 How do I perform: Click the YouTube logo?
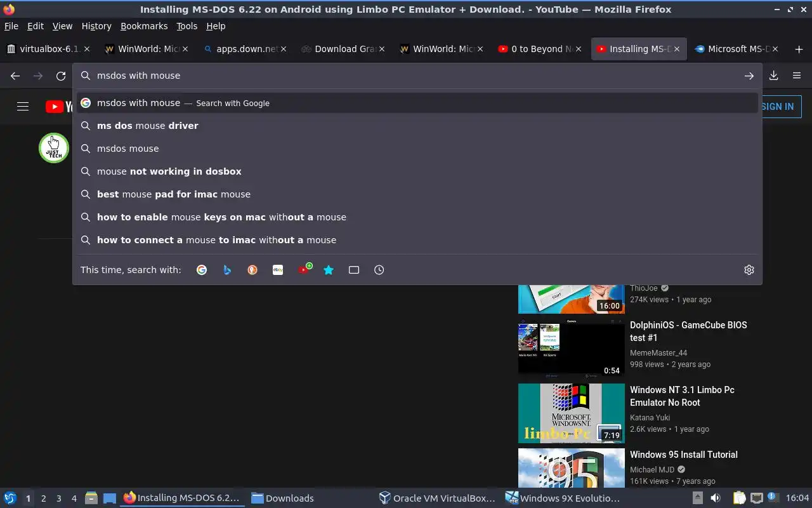pos(58,107)
